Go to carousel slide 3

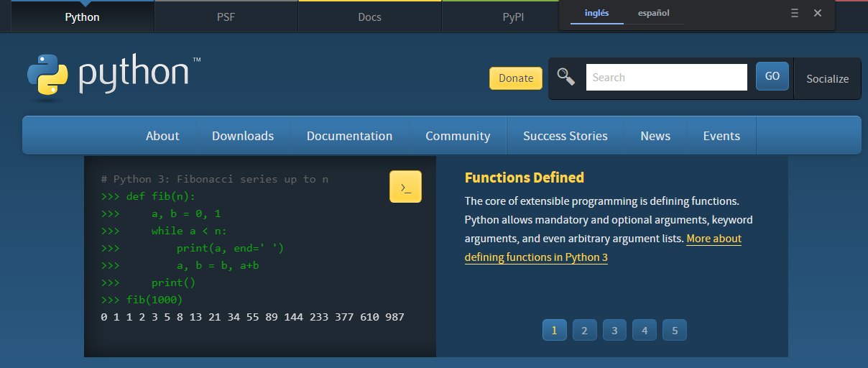click(614, 331)
